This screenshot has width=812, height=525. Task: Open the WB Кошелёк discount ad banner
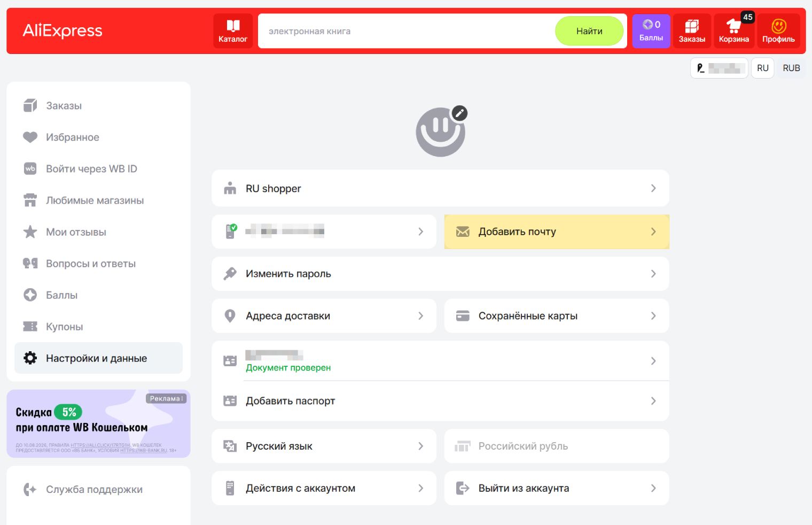98,423
